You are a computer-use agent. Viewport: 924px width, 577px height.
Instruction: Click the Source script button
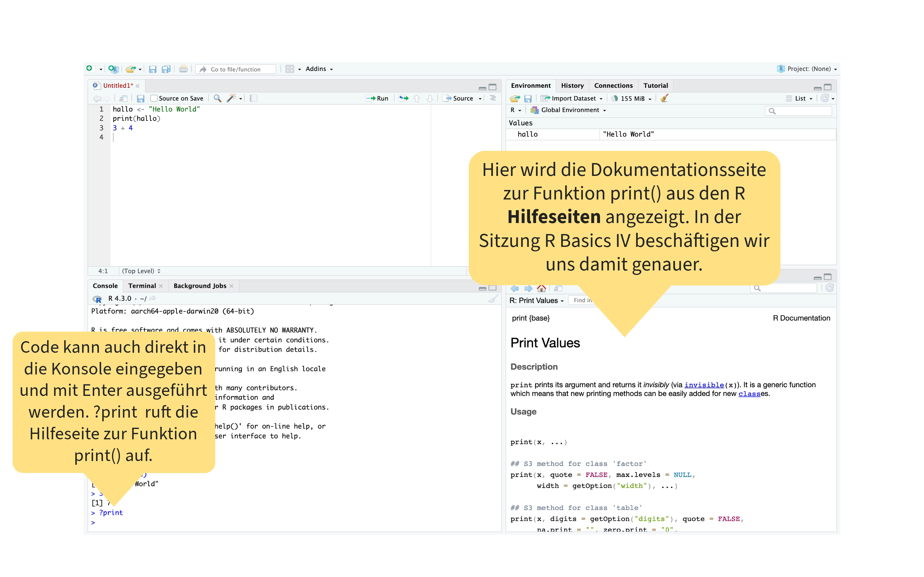[x=459, y=99]
